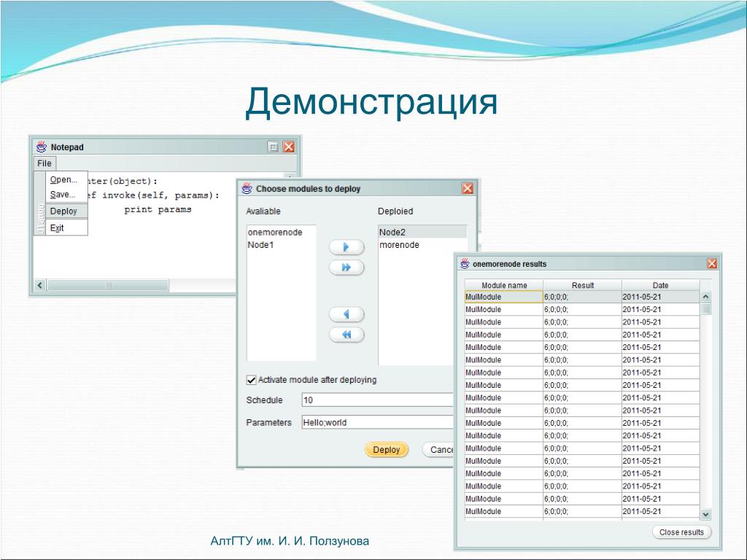
Task: Close the Notepad window
Action: [x=289, y=147]
